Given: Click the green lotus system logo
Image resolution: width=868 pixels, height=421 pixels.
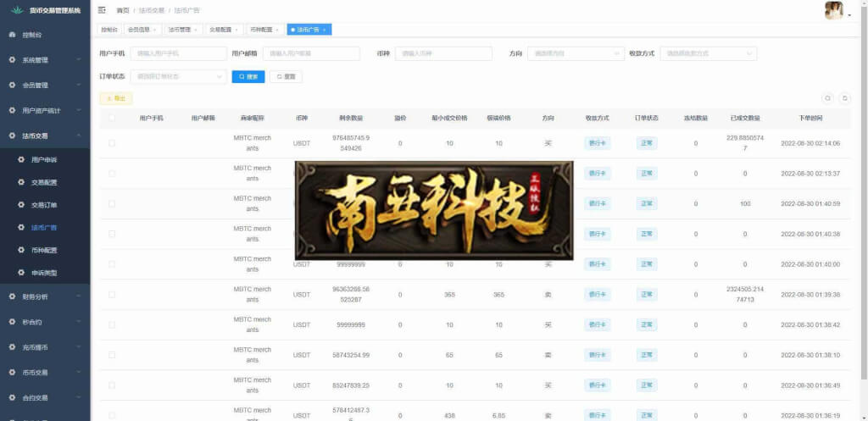Looking at the screenshot, I should point(17,10).
